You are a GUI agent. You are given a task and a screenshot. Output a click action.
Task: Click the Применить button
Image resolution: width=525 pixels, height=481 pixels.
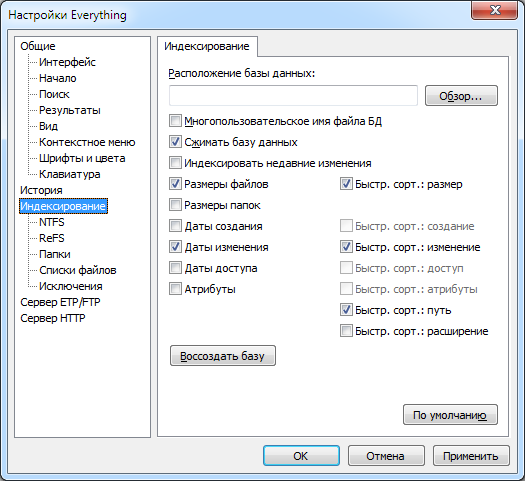[x=471, y=456]
